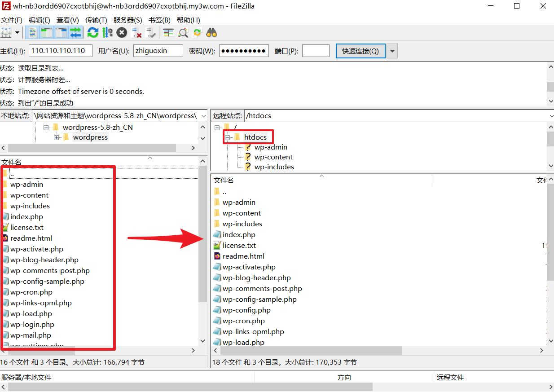Select remote wp-cron.php file

(x=243, y=321)
